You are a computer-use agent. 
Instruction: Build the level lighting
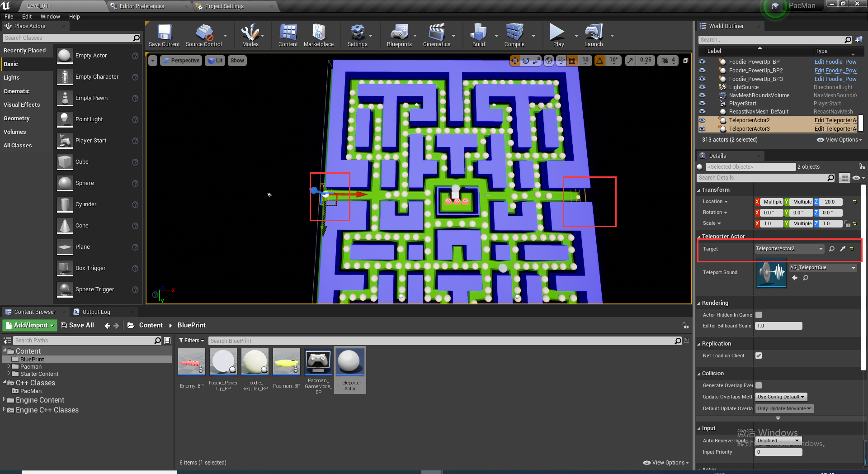click(x=478, y=35)
